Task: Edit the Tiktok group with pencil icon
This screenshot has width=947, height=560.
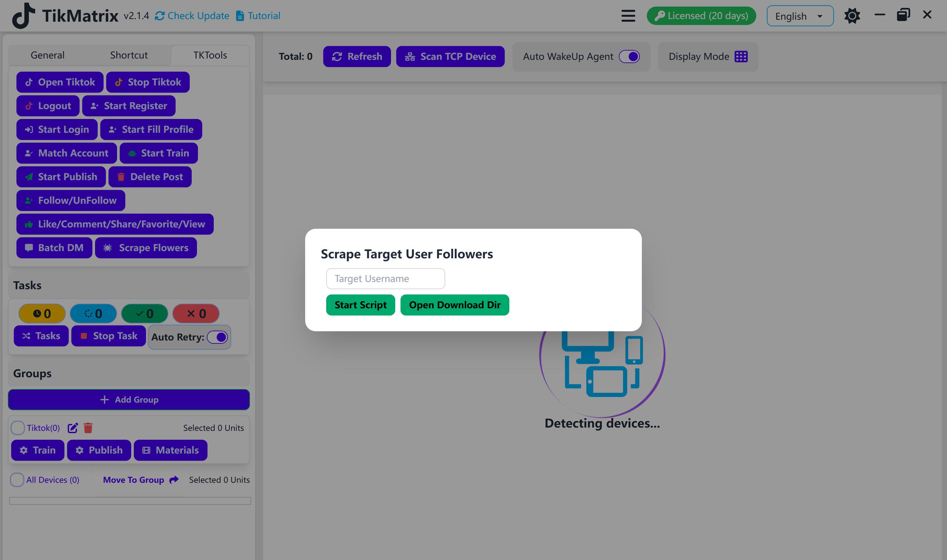Action: coord(72,428)
